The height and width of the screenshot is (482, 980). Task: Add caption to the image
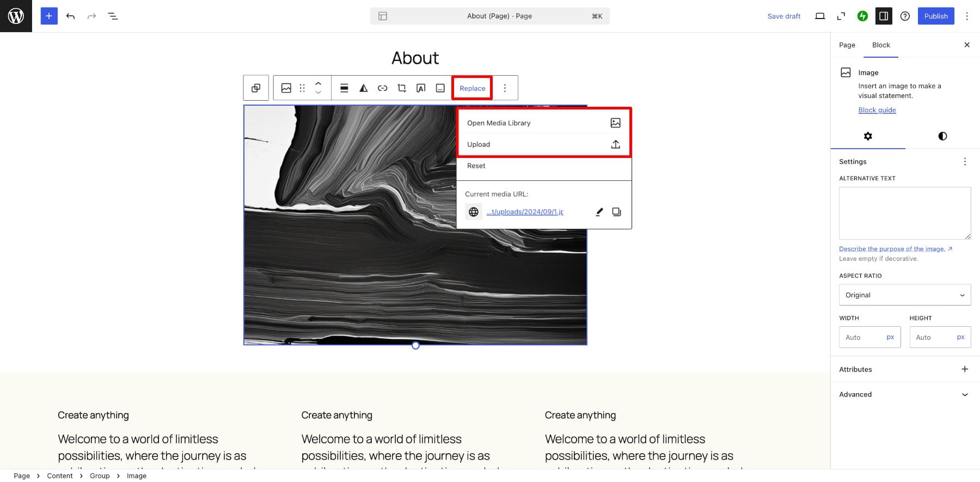point(440,88)
